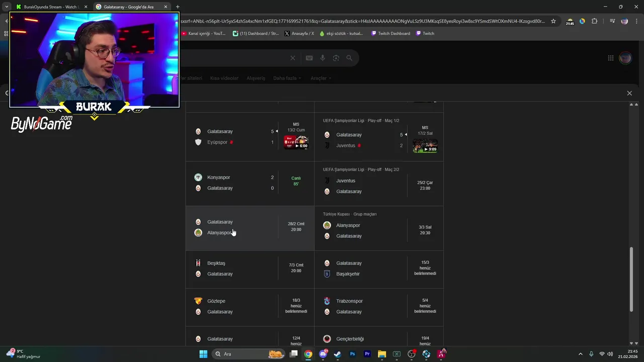Open Anasayfa / X bookmark
644x362 pixels.
(299, 33)
